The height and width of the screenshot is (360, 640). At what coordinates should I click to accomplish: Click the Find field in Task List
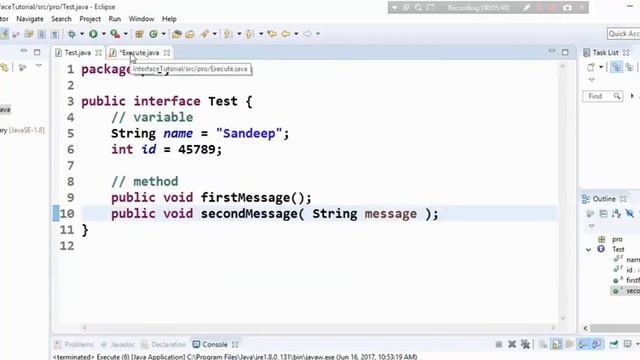click(602, 96)
